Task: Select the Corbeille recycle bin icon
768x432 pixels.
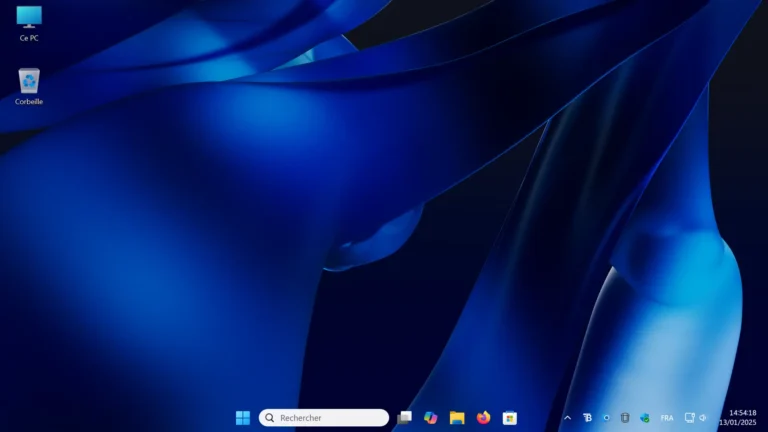Action: pyautogui.click(x=29, y=82)
